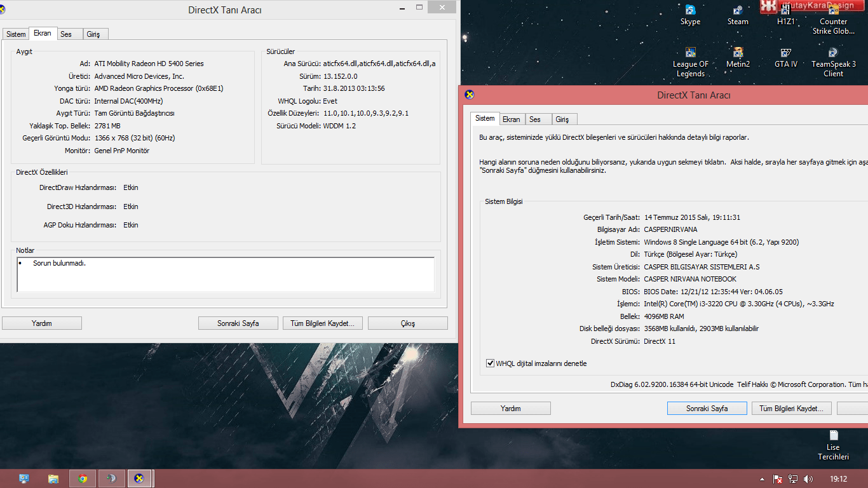
Task: Click Sonraki Sayfa in the right DirectX window
Action: pos(707,409)
